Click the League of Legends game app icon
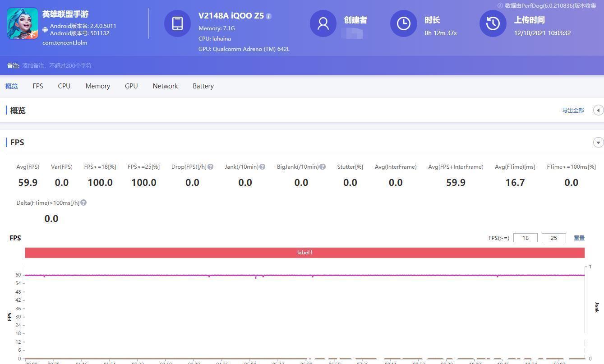This screenshot has height=364, width=604. [x=23, y=23]
